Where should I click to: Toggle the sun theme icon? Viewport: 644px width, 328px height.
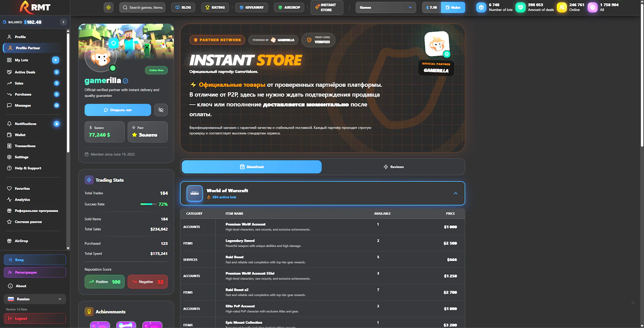pyautogui.click(x=109, y=7)
